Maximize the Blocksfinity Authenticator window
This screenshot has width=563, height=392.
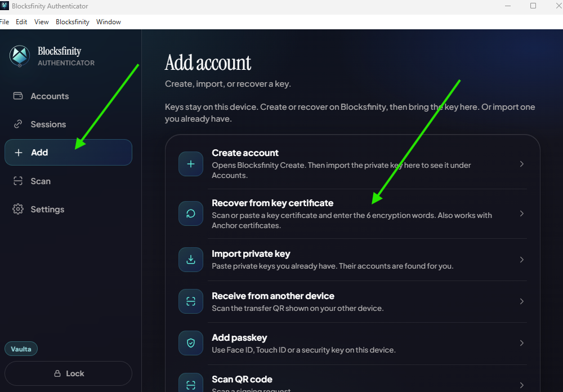tap(533, 6)
